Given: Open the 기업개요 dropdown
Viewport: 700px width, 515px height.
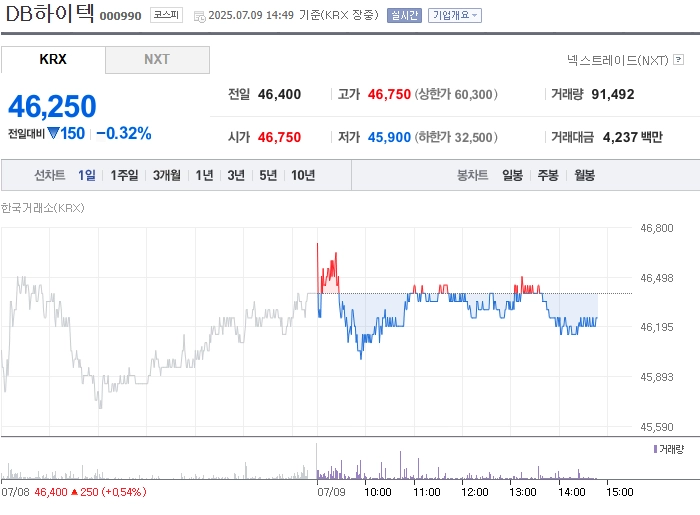Looking at the screenshot, I should point(454,16).
